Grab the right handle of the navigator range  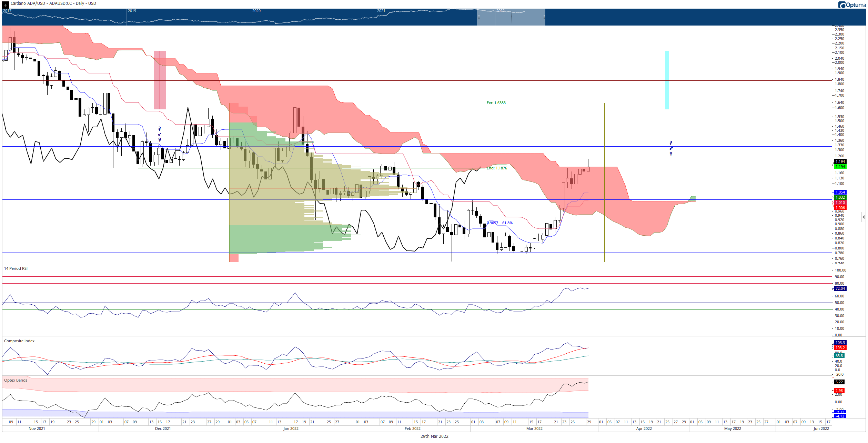pos(544,17)
